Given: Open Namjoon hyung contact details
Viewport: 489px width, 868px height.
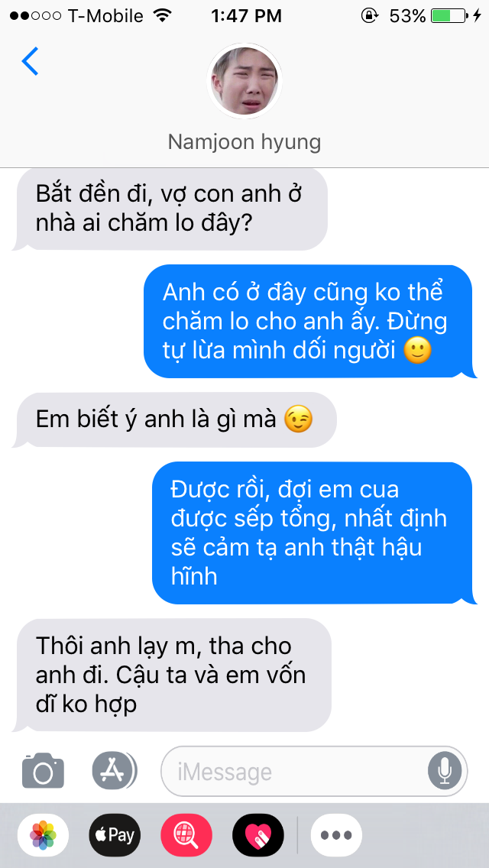Looking at the screenshot, I should 244,142.
